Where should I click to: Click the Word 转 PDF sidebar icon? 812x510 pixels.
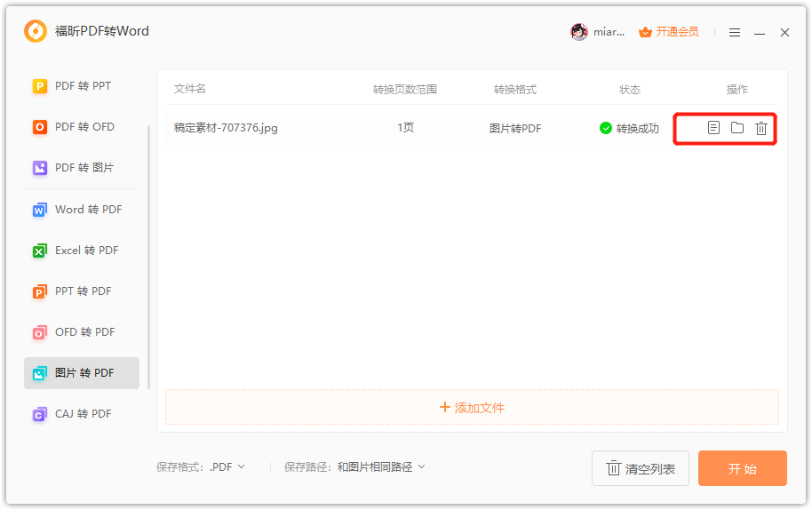[40, 210]
